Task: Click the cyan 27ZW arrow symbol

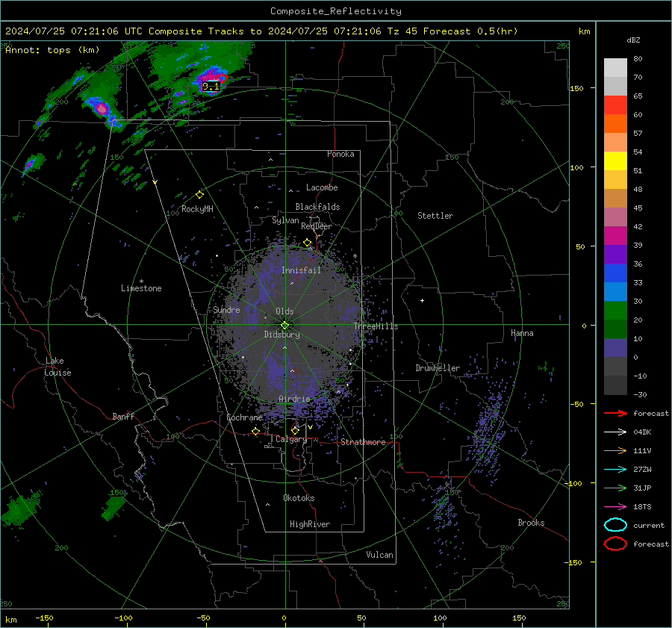Action: pyautogui.click(x=615, y=470)
